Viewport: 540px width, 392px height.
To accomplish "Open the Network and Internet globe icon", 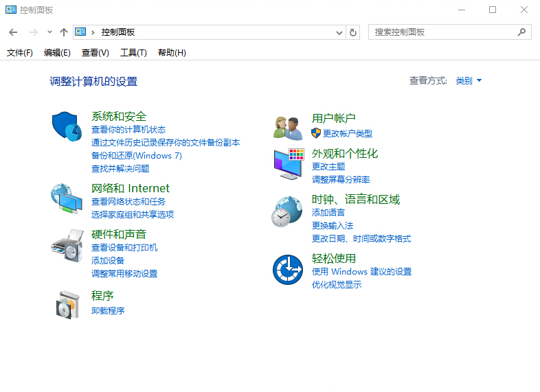I will (x=67, y=198).
